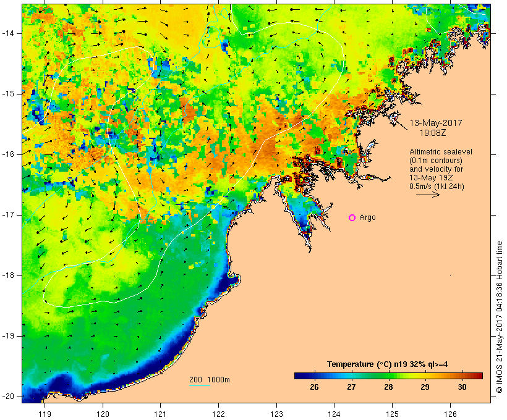
Task: Click the velocity scale reference arrow
Action: [x=428, y=195]
